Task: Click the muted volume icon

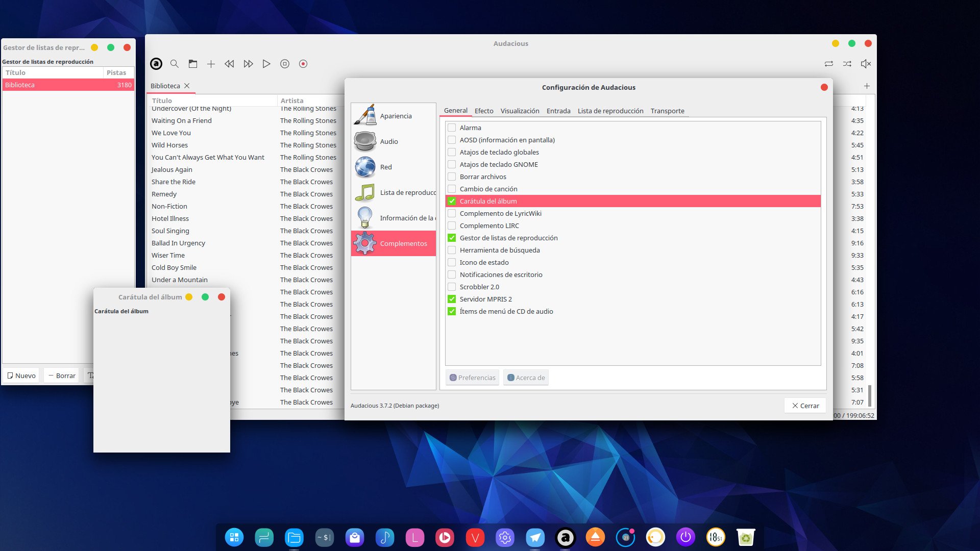Action: point(866,64)
